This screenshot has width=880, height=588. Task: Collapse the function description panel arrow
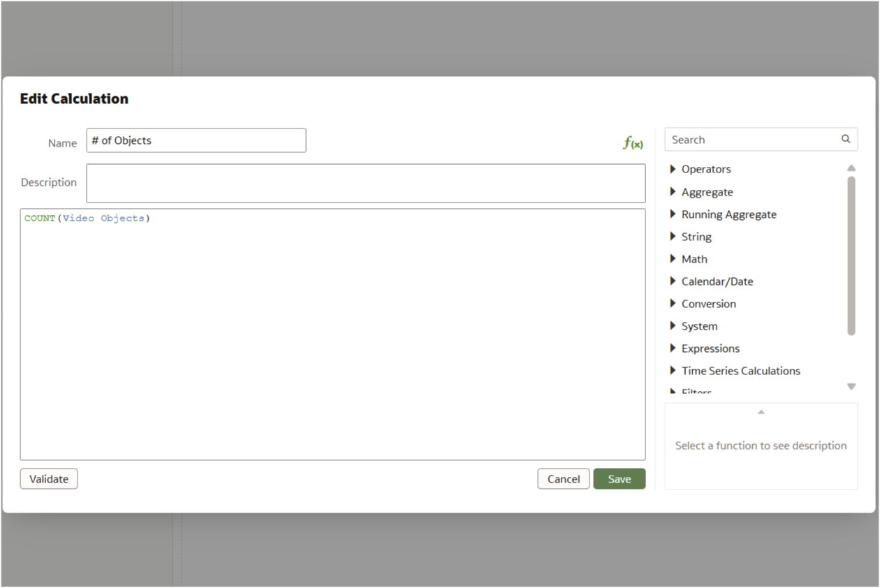pyautogui.click(x=761, y=412)
